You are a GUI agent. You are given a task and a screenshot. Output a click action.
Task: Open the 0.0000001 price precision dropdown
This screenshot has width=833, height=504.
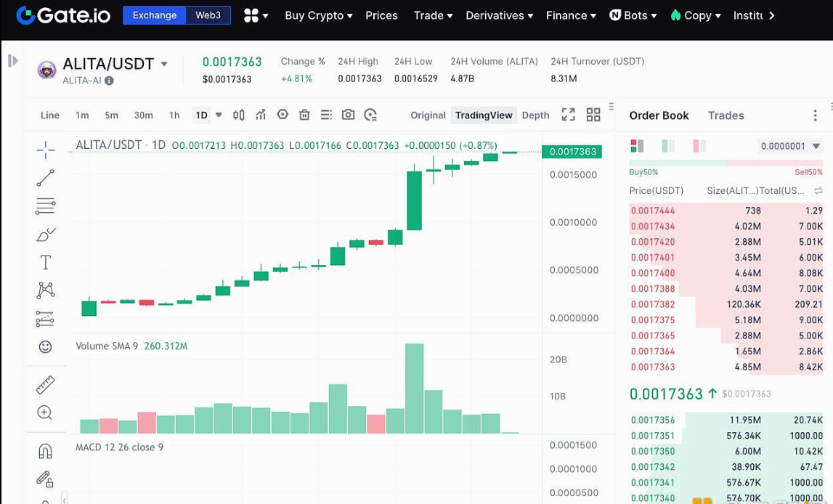[789, 146]
